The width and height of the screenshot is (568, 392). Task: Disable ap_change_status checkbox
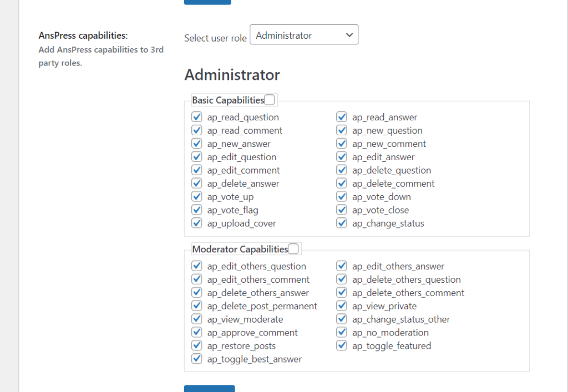coord(342,223)
